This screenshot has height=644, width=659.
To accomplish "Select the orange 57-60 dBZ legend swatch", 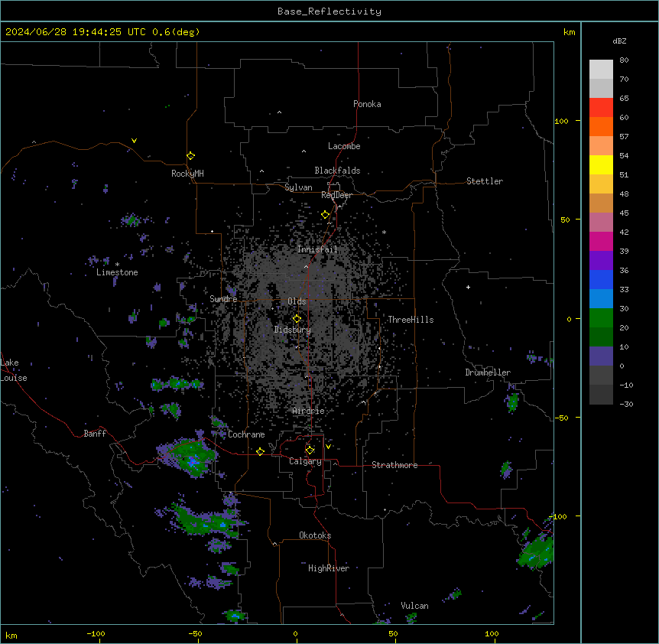I will [x=601, y=126].
